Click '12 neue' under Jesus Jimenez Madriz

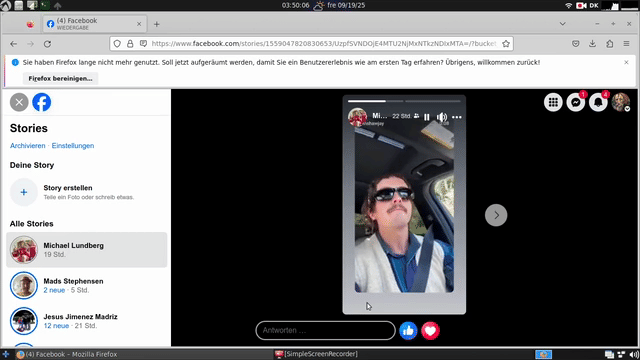[x=56, y=326]
